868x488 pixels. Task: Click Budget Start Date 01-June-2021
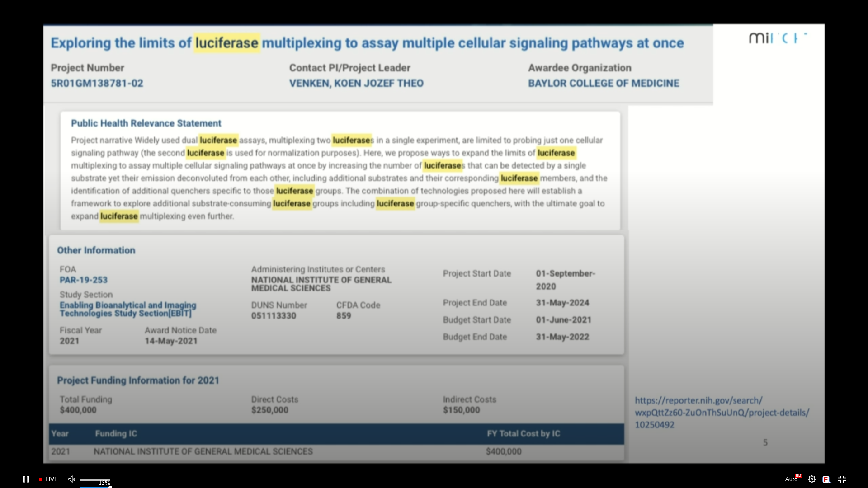point(564,320)
